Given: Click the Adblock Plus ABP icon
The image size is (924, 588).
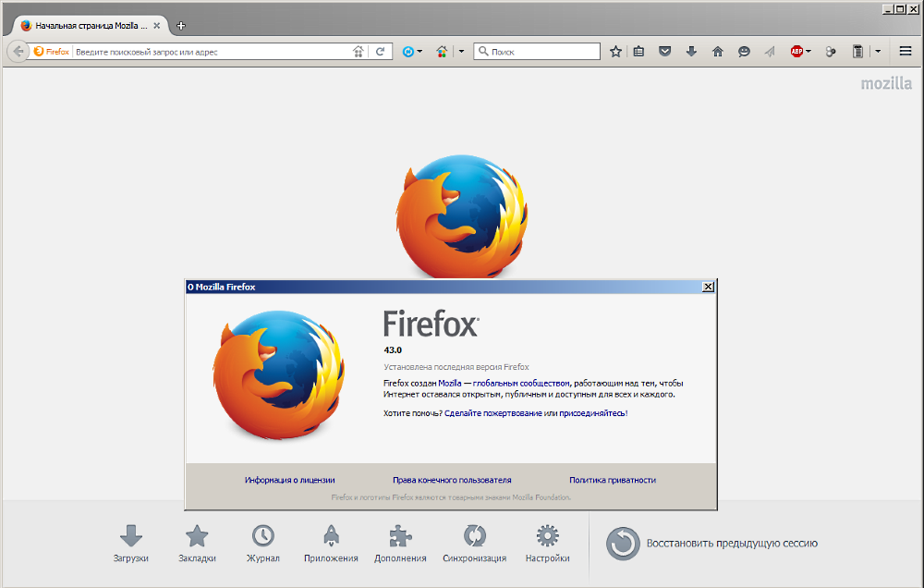Looking at the screenshot, I should pos(796,52).
